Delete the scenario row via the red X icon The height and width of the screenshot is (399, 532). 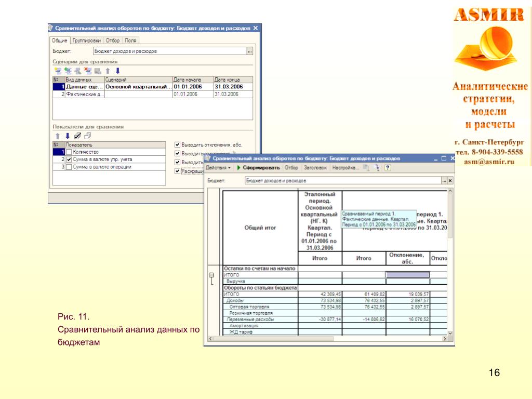(88, 71)
